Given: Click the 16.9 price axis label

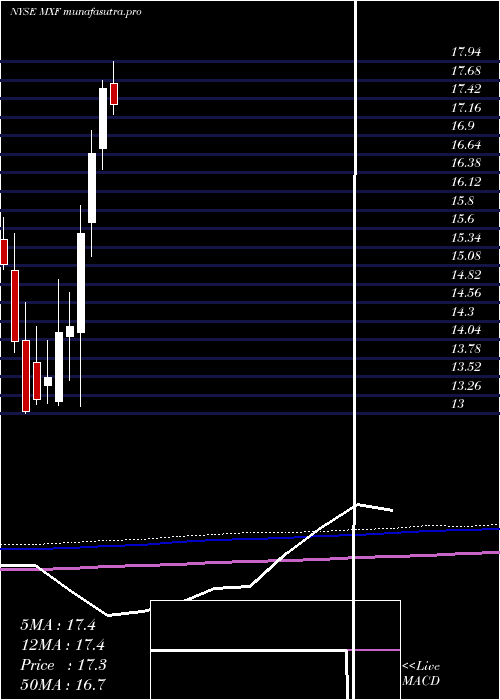Looking at the screenshot, I should pos(463,126).
